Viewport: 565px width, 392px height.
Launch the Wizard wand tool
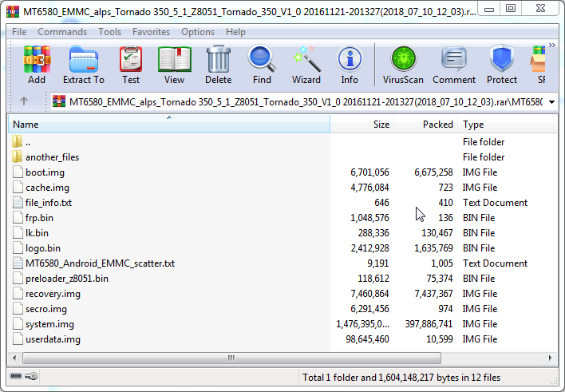coord(306,65)
